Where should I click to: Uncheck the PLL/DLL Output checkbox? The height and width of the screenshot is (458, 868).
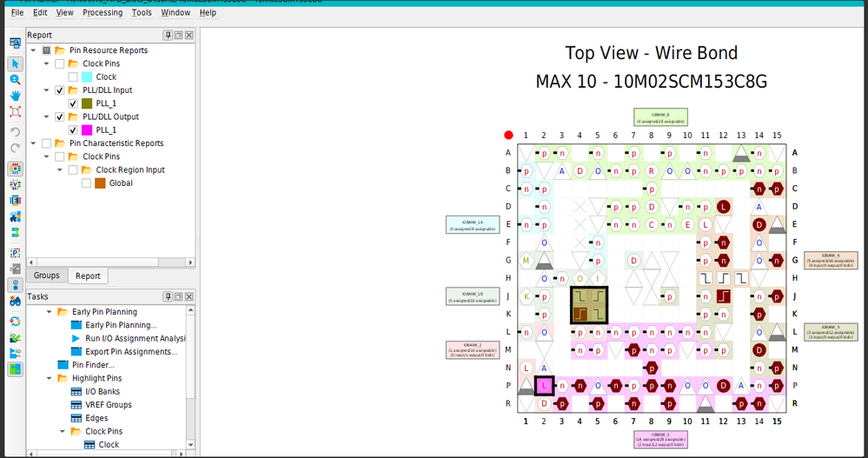coord(60,116)
